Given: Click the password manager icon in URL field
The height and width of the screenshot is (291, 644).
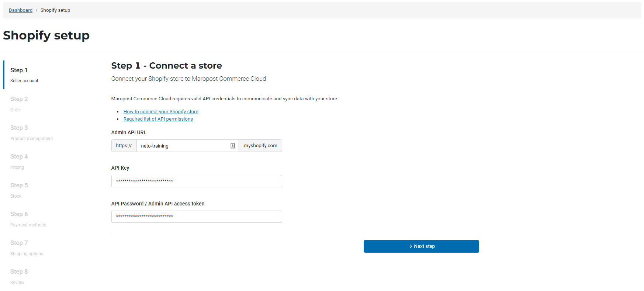Looking at the screenshot, I should [x=233, y=146].
